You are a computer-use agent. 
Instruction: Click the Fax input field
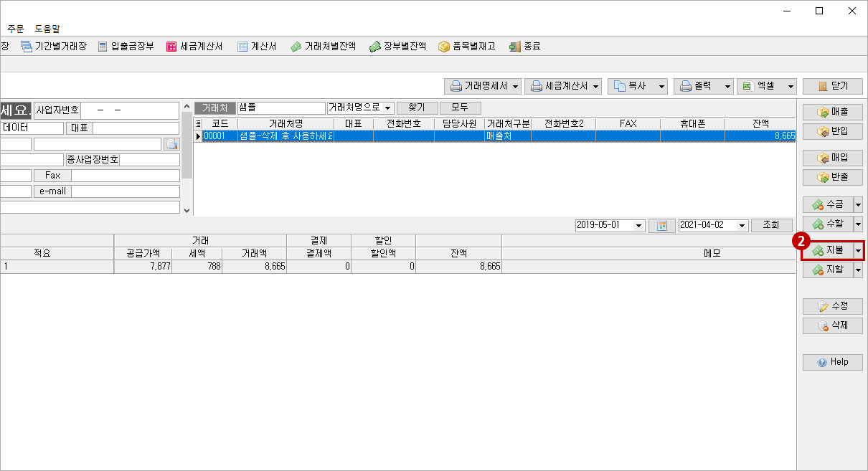point(126,176)
